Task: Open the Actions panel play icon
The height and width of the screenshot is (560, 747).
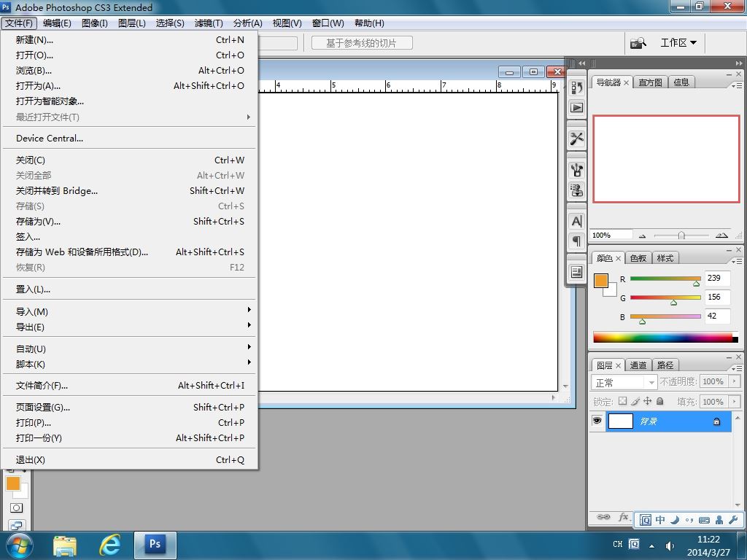Action: point(576,108)
